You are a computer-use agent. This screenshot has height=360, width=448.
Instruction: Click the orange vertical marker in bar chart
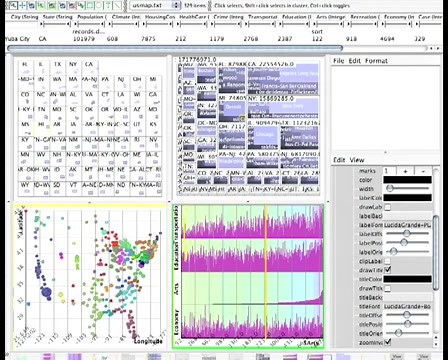(x=266, y=272)
